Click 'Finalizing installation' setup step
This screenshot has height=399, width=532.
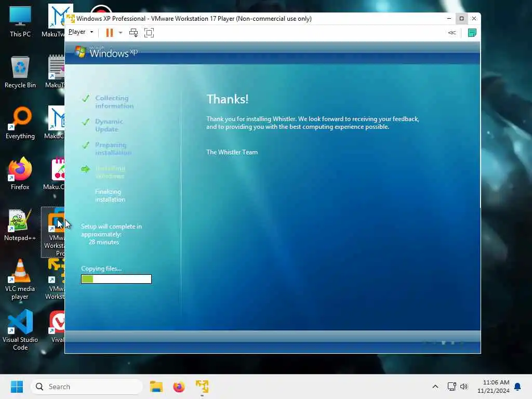tap(110, 195)
